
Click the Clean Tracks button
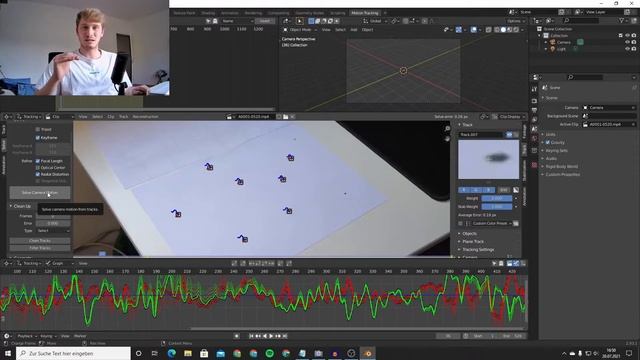[x=40, y=241]
